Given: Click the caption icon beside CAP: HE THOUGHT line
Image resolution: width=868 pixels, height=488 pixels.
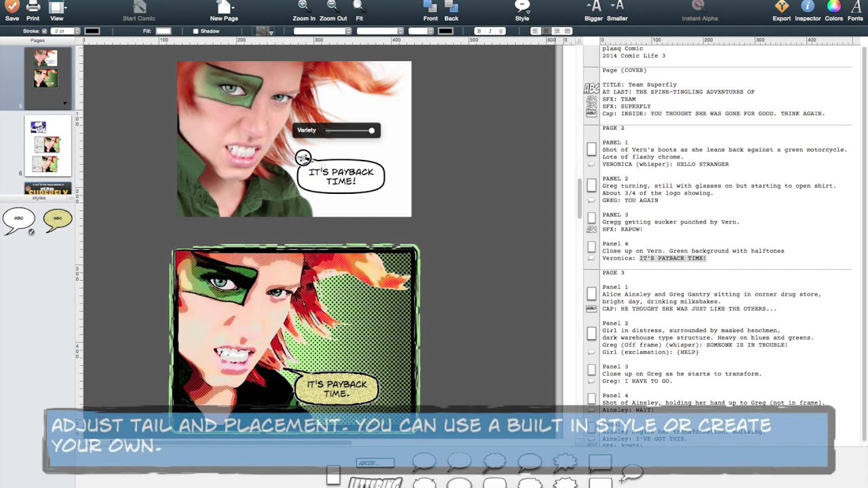Looking at the screenshot, I should [591, 309].
